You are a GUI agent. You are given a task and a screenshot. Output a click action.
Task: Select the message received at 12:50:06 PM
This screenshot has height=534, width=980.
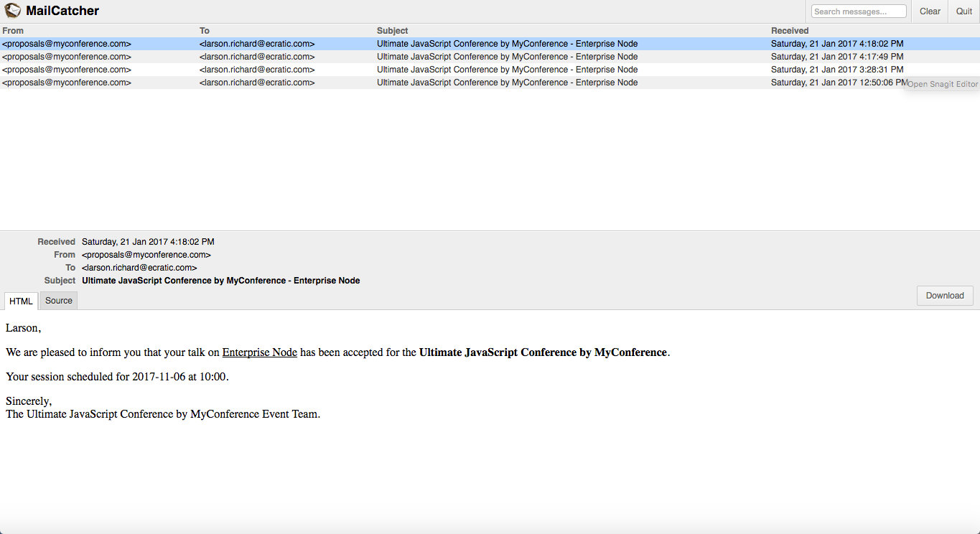pos(490,83)
